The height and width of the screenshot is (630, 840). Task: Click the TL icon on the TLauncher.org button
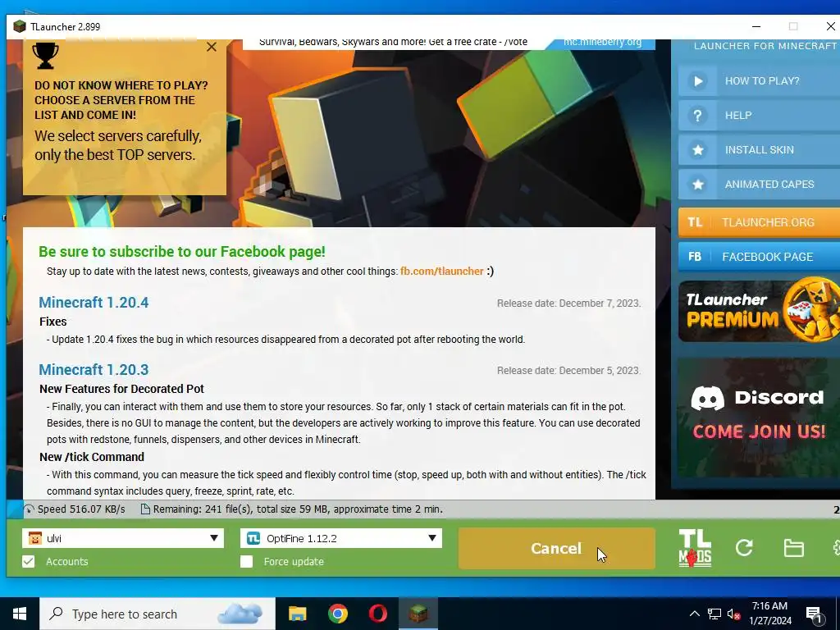click(695, 222)
